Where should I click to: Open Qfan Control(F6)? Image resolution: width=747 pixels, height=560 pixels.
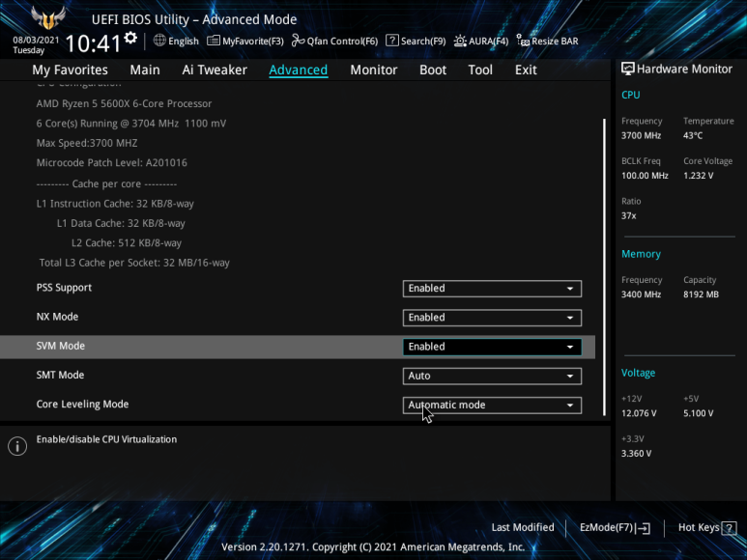coord(334,41)
